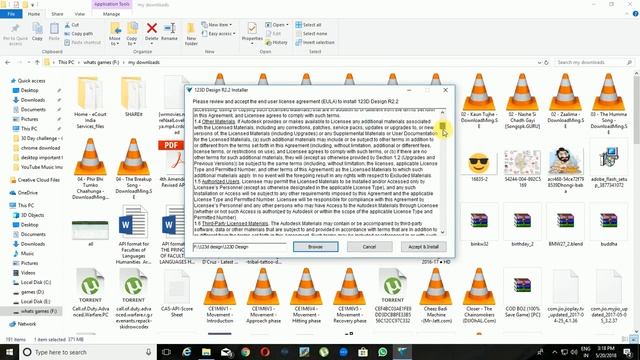This screenshot has width=640, height=360.
Task: Open the address bar history dropdown
Action: (x=540, y=62)
